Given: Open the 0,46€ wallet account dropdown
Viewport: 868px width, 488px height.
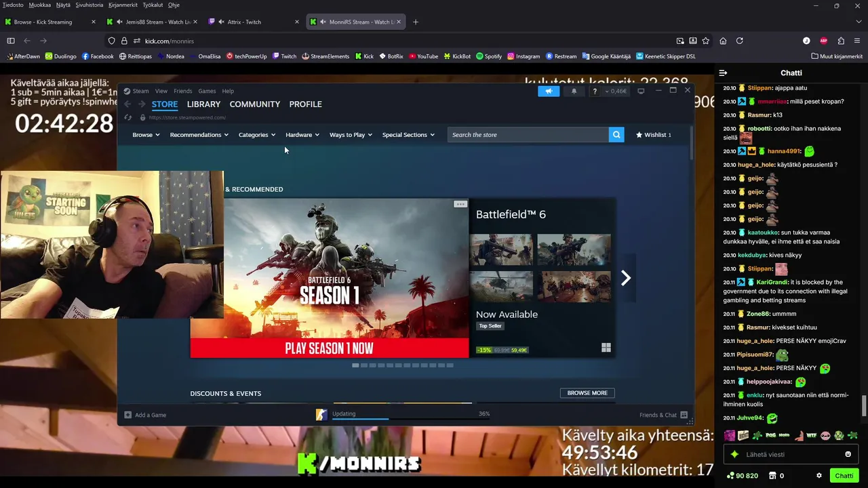Looking at the screenshot, I should (x=616, y=91).
